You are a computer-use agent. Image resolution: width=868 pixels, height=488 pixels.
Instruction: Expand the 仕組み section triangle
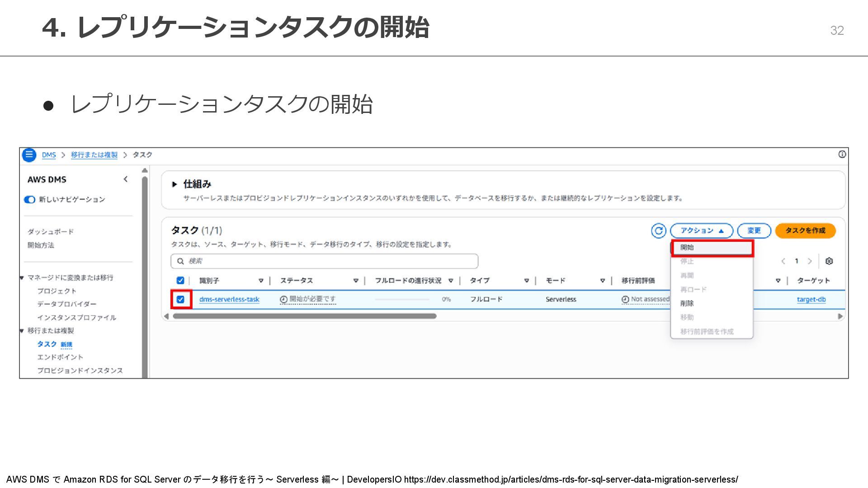[x=174, y=184]
